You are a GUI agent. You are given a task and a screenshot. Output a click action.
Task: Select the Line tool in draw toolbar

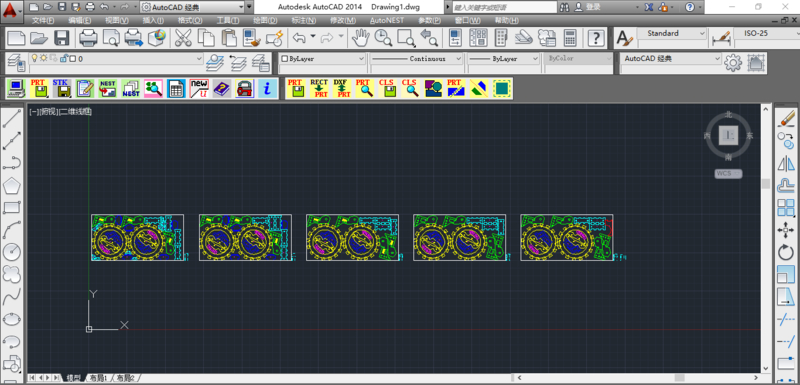pyautogui.click(x=12, y=118)
